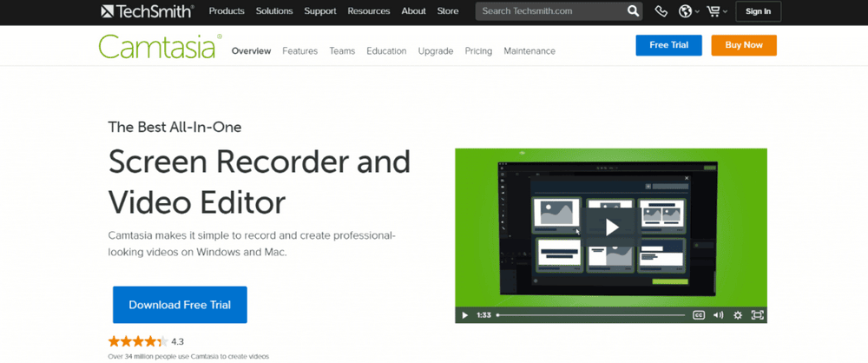Viewport: 868px width, 363px height.
Task: Click the video progress slider
Action: tap(590, 314)
